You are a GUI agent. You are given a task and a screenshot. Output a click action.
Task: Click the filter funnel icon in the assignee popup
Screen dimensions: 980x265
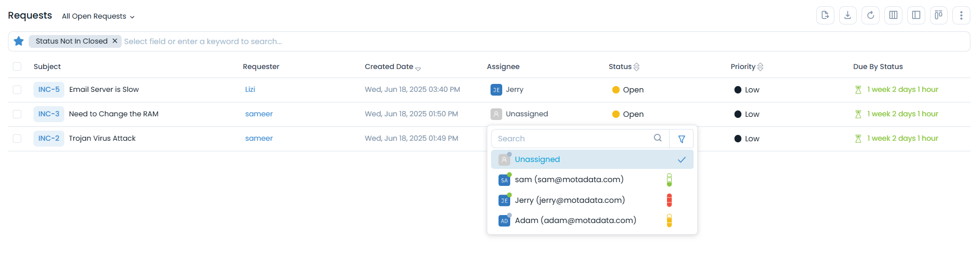[x=681, y=139]
